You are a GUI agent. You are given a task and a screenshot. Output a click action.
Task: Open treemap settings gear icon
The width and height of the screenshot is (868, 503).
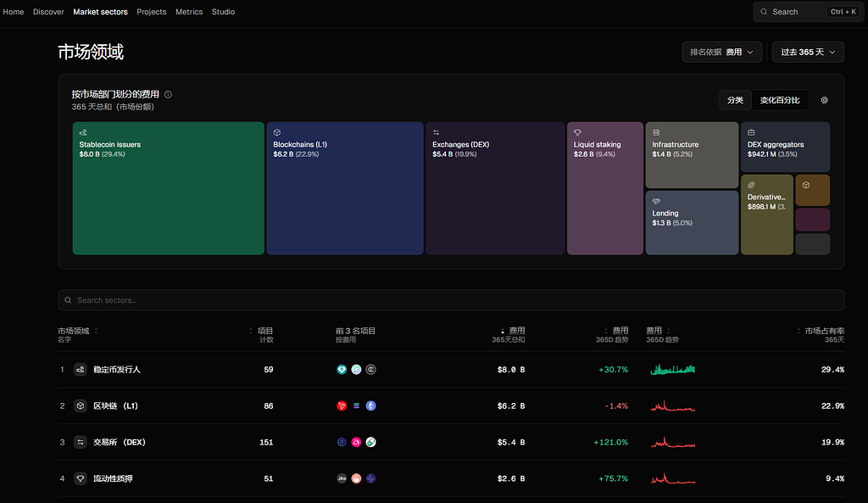point(824,100)
